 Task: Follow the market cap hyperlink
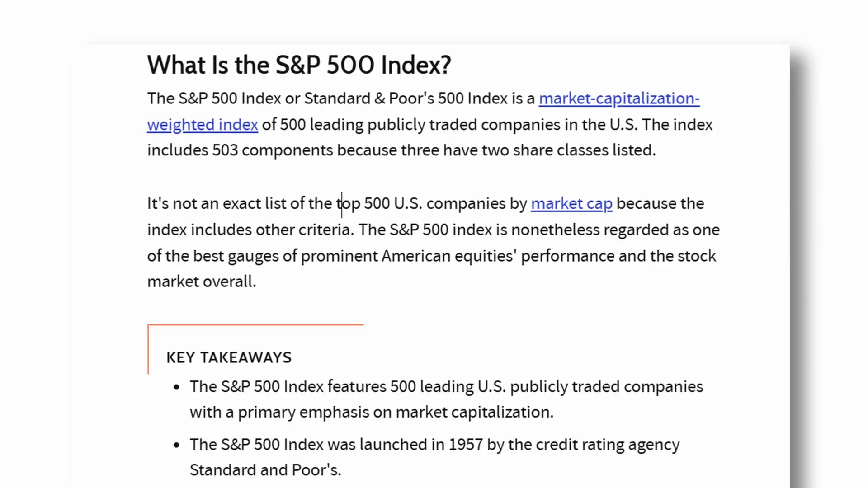pos(571,204)
